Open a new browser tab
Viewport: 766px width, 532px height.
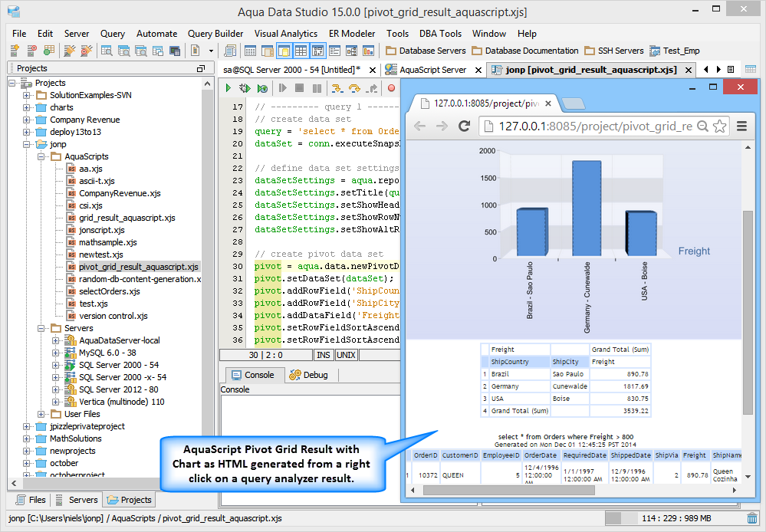(x=574, y=103)
